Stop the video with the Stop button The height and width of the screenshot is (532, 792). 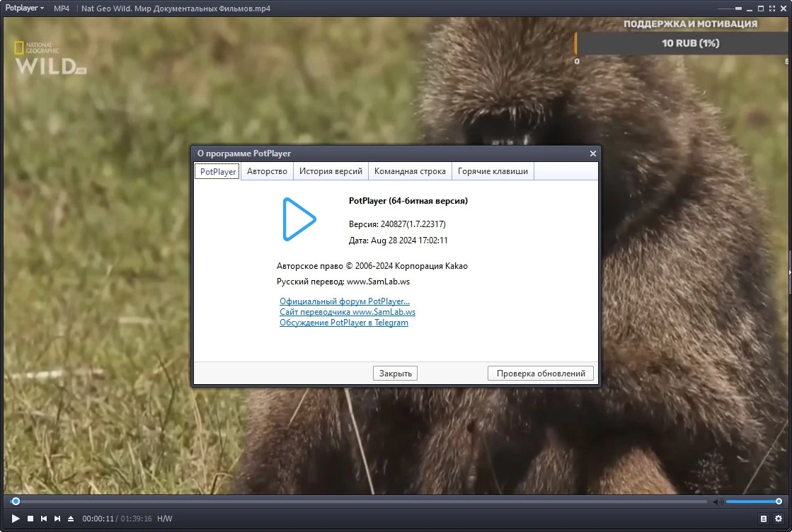point(30,519)
